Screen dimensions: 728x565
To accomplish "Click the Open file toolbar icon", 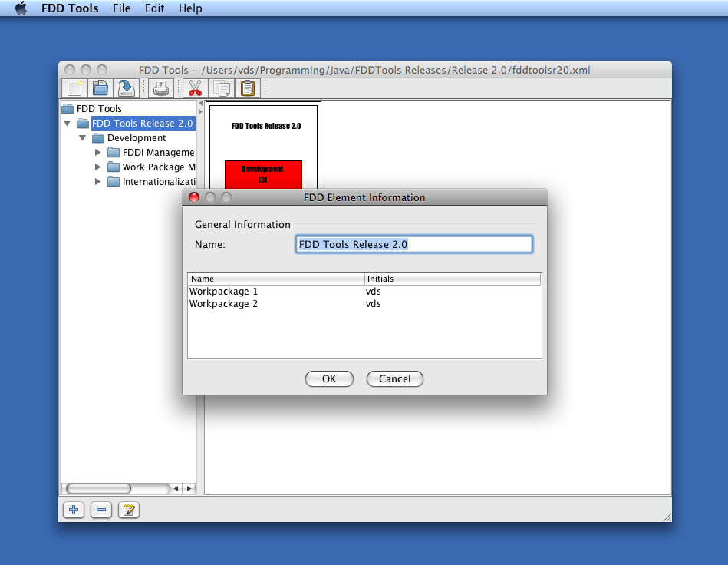I will point(100,88).
